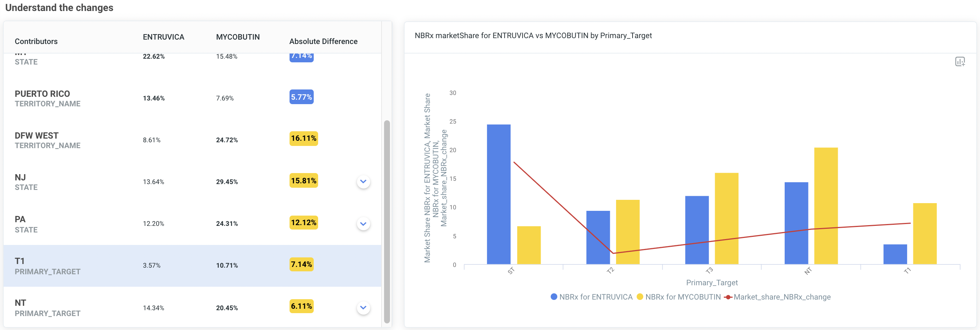Image resolution: width=980 pixels, height=330 pixels.
Task: Toggle NBRx for ENTRUVICA legend item
Action: click(591, 297)
